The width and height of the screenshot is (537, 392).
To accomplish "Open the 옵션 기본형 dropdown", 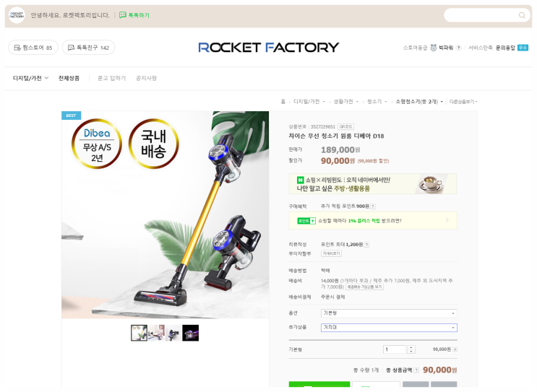I will 389,313.
